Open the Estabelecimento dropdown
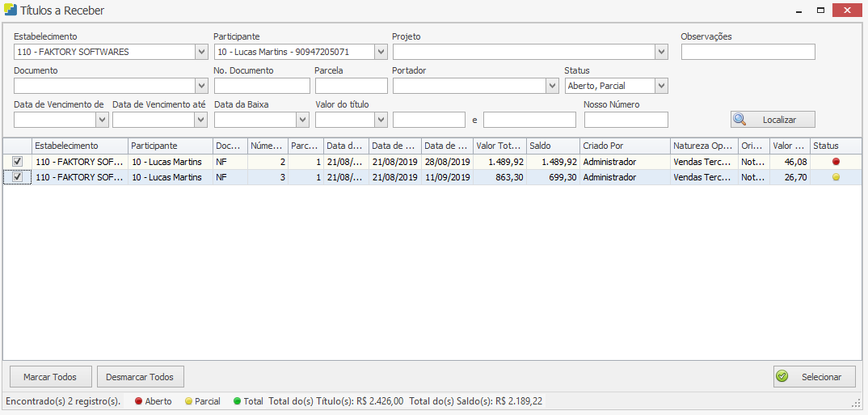Image resolution: width=868 pixels, height=415 pixels. pos(201,52)
